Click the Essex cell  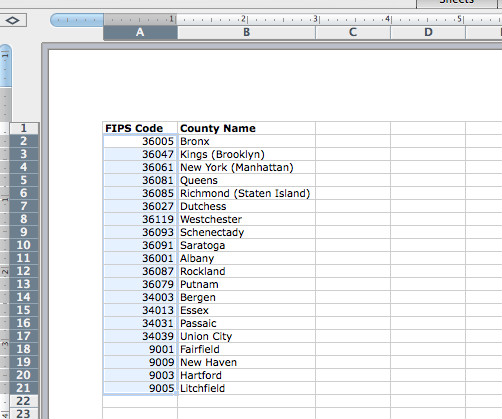(246, 310)
